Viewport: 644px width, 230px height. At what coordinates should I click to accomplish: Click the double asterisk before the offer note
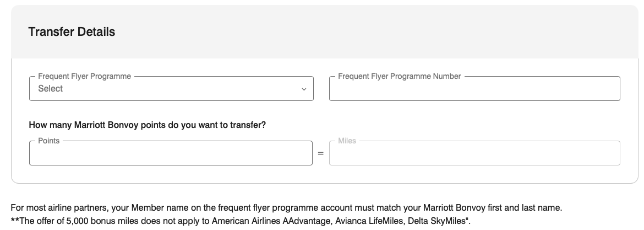(14, 220)
